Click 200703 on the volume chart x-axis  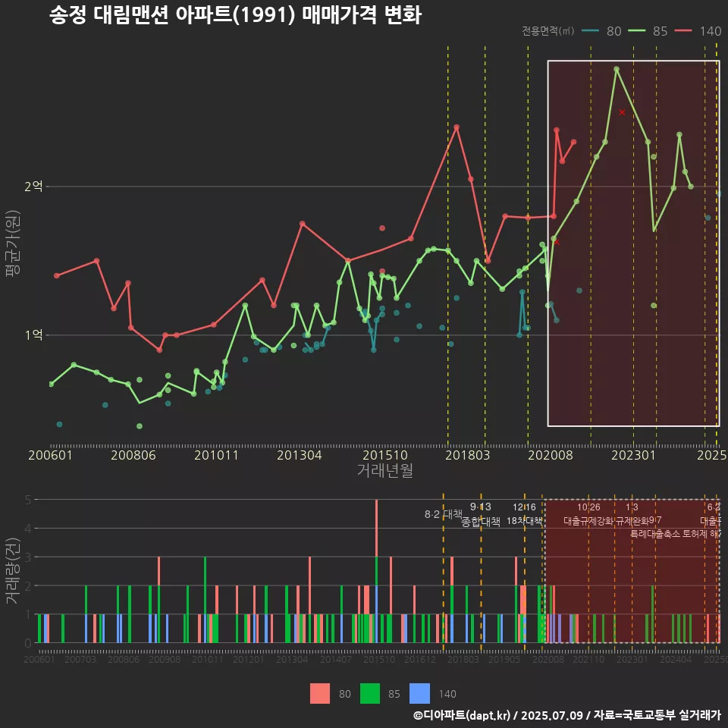tap(80, 659)
